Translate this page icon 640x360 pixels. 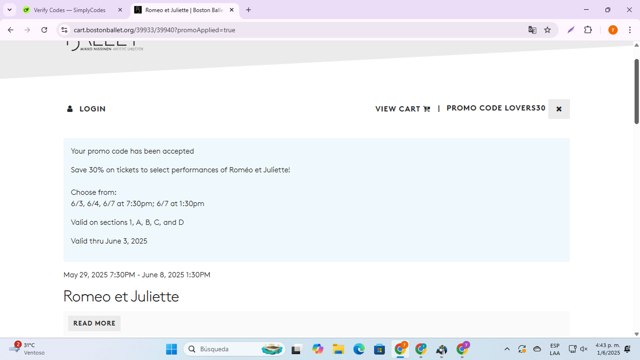coord(532,30)
